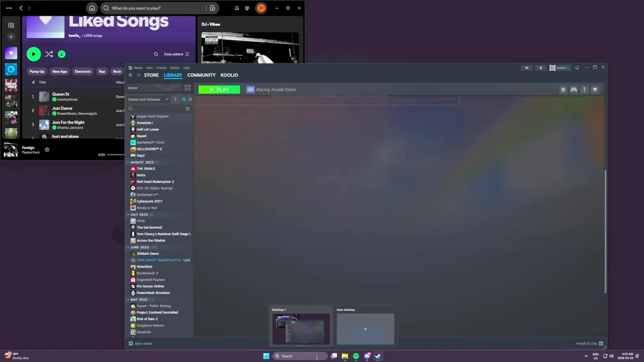The width and height of the screenshot is (644, 362).
Task: Select HELLDIVERS 2 in Steam library
Action: (149, 149)
